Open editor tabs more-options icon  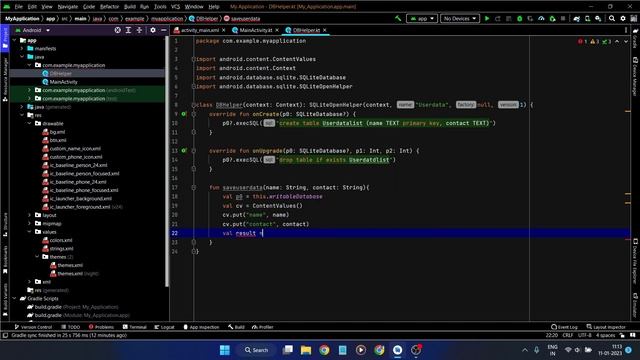click(626, 30)
